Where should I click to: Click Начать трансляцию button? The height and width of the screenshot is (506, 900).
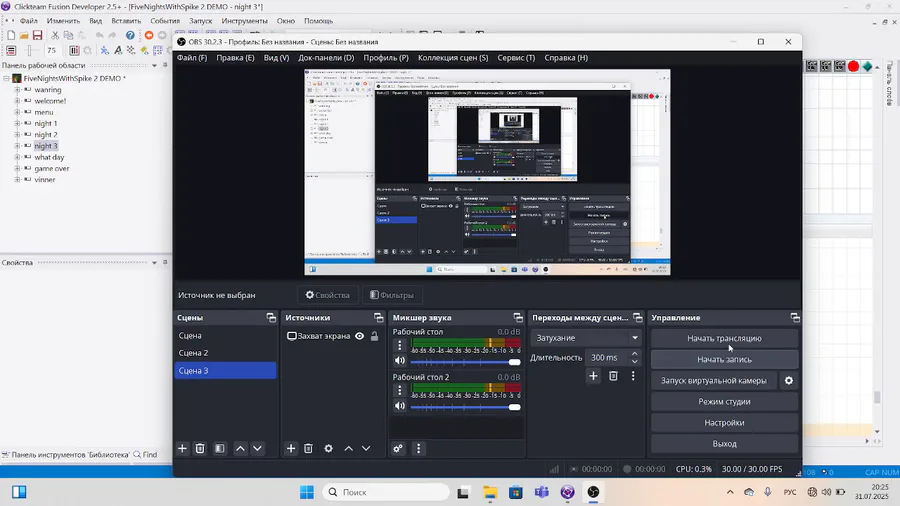(x=724, y=338)
